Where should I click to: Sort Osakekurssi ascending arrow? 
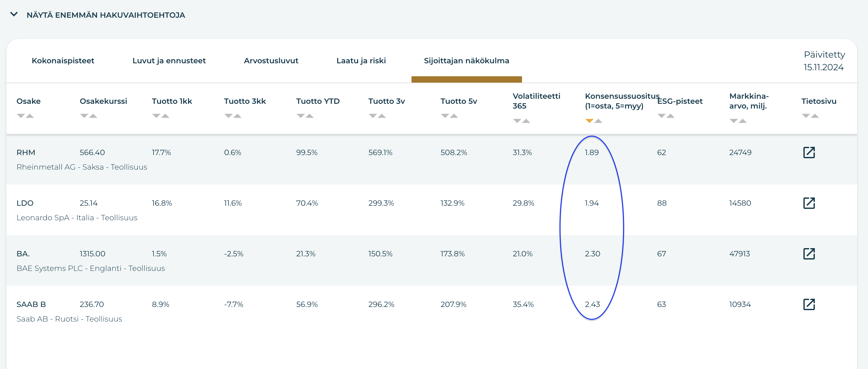pyautogui.click(x=93, y=116)
